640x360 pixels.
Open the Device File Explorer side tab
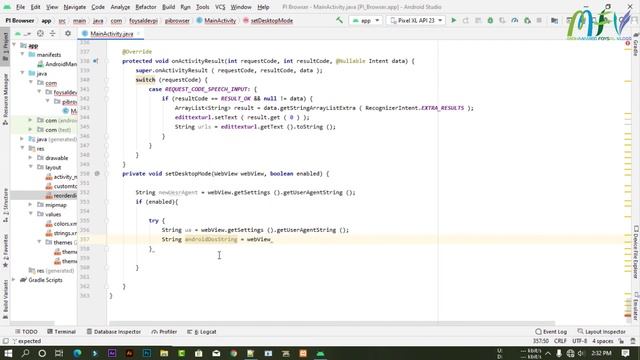(x=636, y=252)
